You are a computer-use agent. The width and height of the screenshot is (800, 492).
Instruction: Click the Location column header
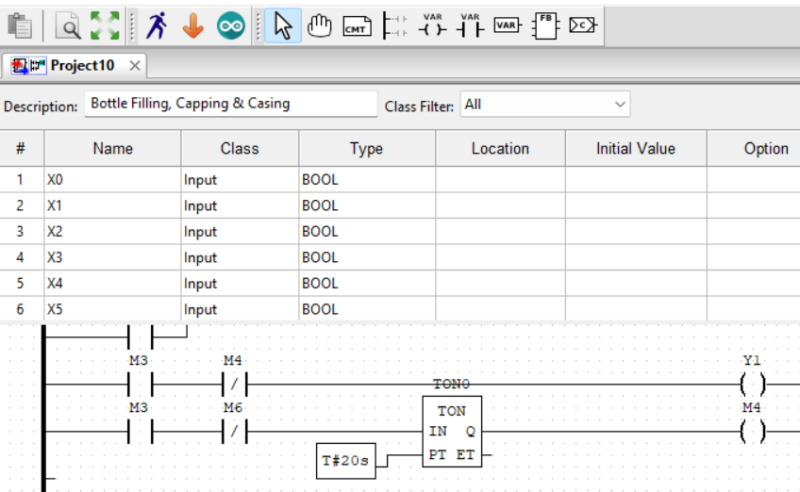(500, 149)
